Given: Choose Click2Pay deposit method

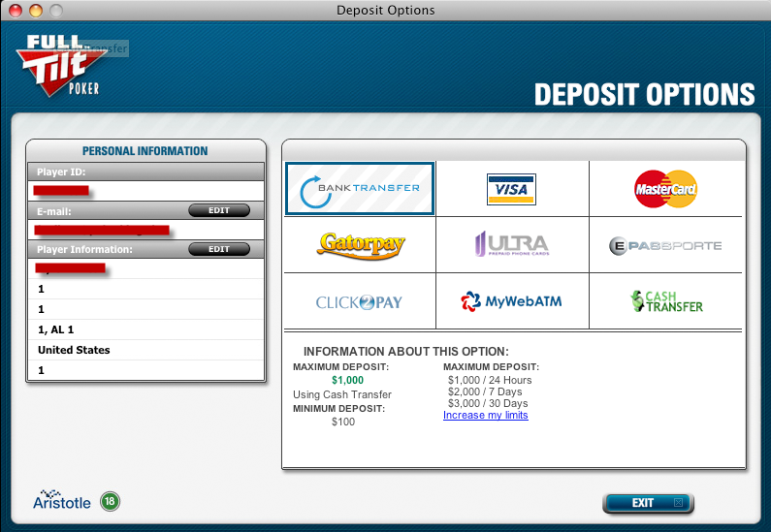Looking at the screenshot, I should [x=360, y=301].
